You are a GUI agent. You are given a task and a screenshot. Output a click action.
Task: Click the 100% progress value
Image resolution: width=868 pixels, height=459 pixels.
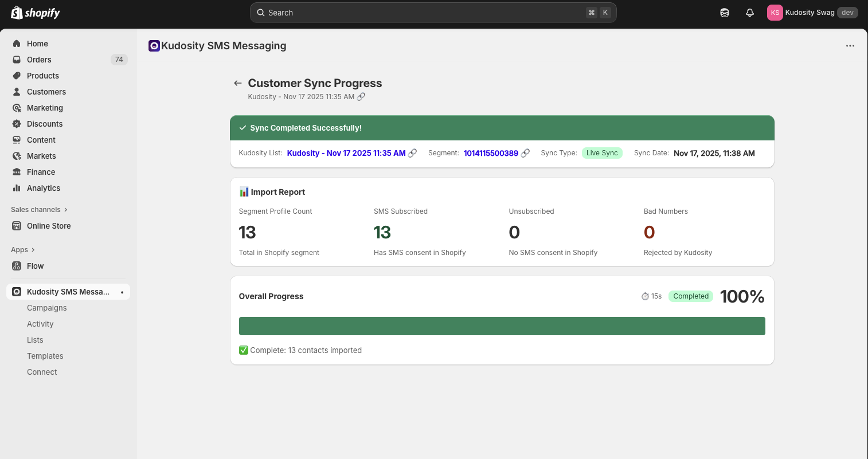click(742, 296)
